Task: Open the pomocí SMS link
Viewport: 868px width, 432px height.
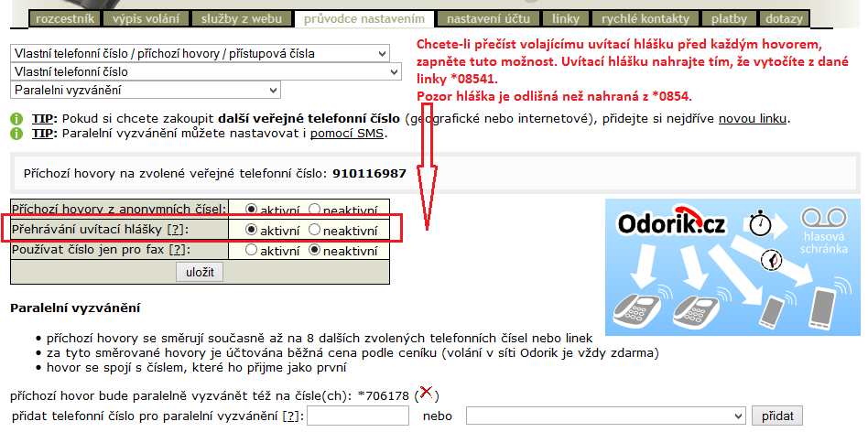Action: 347,135
